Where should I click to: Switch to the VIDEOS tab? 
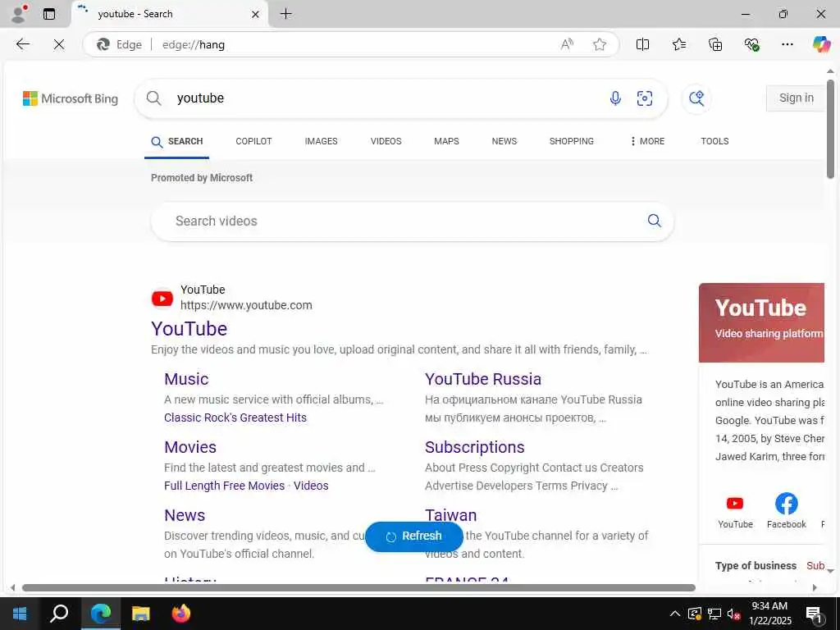tap(386, 141)
